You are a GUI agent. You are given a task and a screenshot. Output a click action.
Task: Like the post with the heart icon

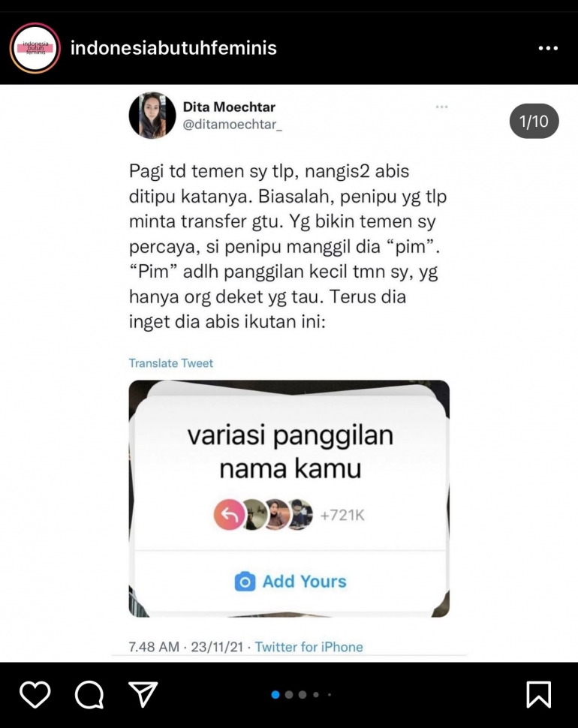click(35, 694)
